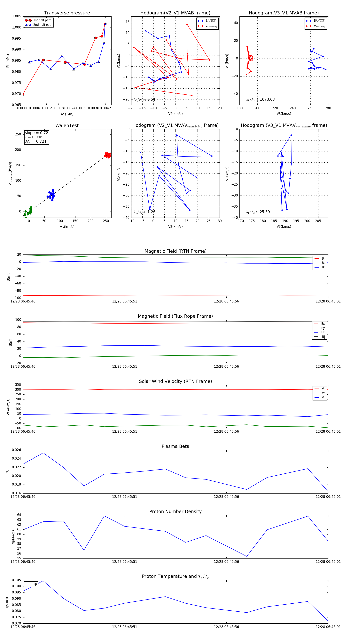Click '12/28 06:46:01' tick under Proton Temperature plot
Image resolution: width=351 pixels, height=644 pixels.
pyautogui.click(x=328, y=627)
